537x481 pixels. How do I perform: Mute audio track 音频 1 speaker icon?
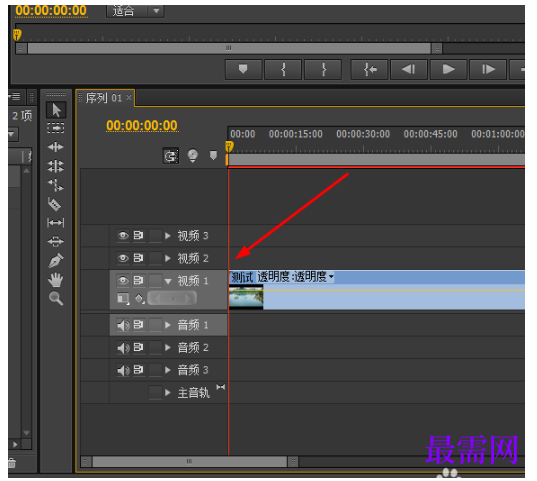point(123,325)
